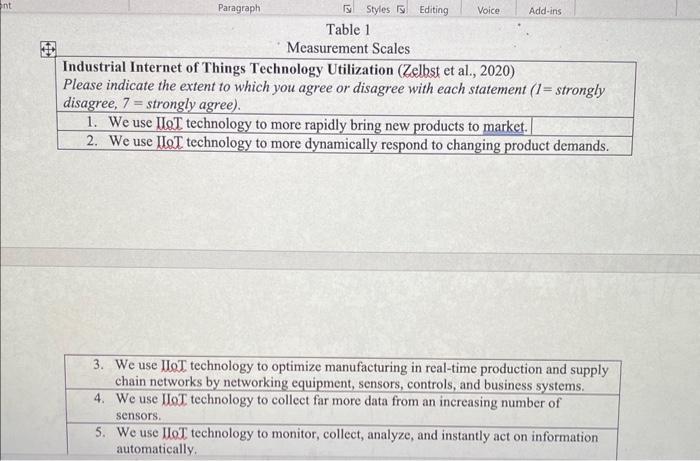Screen dimensions: 700x461
Task: Click the Paragraph group label
Action: pos(239,8)
